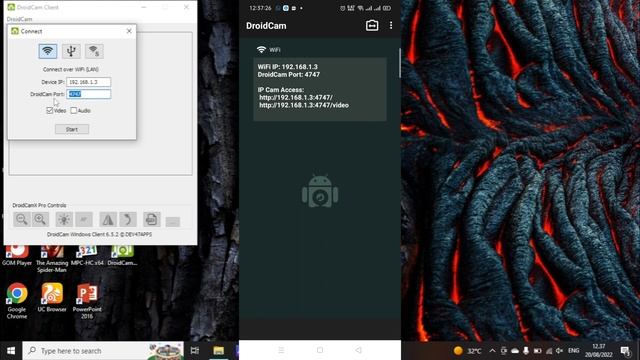
Task: Toggle the LED flash brightness control
Action: [x=64, y=219]
